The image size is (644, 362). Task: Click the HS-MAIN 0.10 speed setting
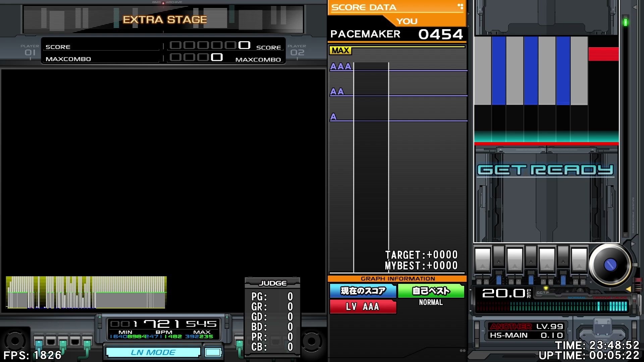526,335
